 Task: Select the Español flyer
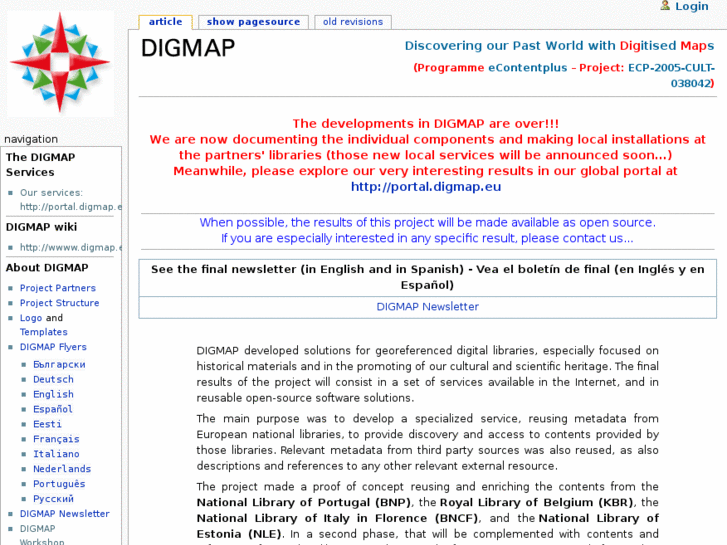point(53,409)
